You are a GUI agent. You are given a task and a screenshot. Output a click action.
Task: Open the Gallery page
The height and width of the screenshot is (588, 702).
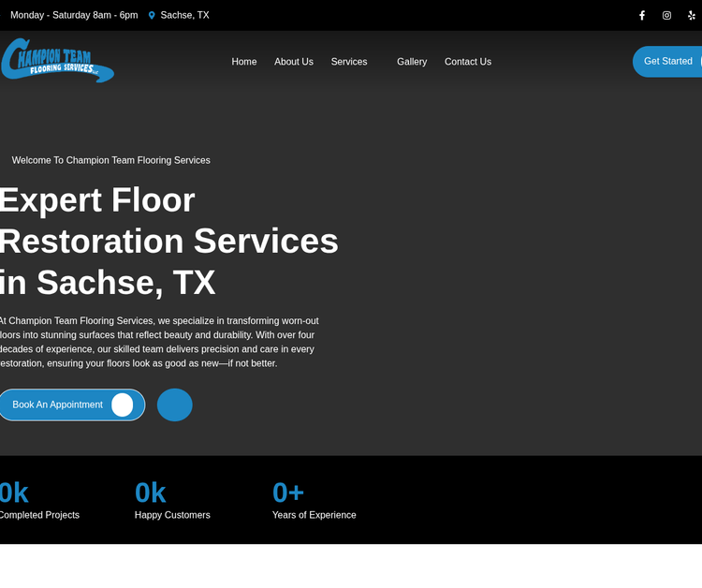pos(412,62)
